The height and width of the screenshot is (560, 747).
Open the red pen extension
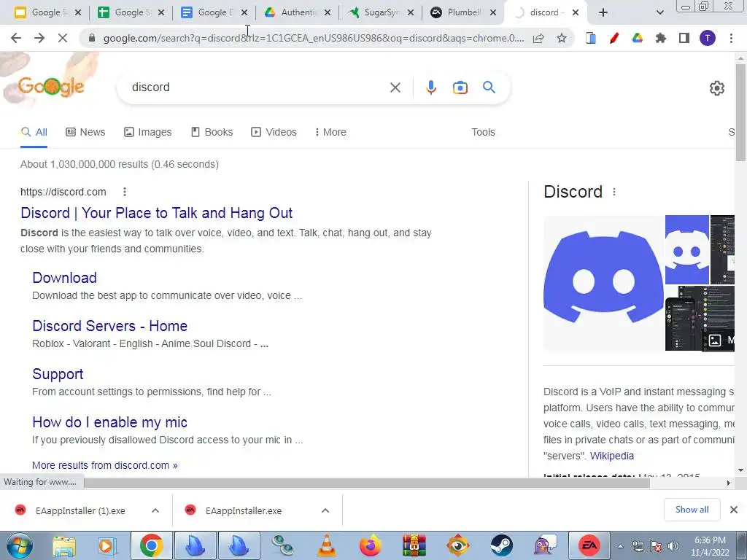click(x=614, y=38)
